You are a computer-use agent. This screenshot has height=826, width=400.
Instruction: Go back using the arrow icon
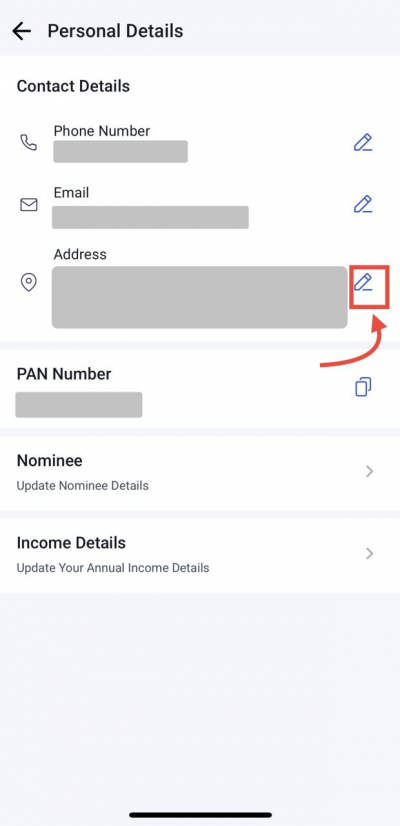click(22, 31)
